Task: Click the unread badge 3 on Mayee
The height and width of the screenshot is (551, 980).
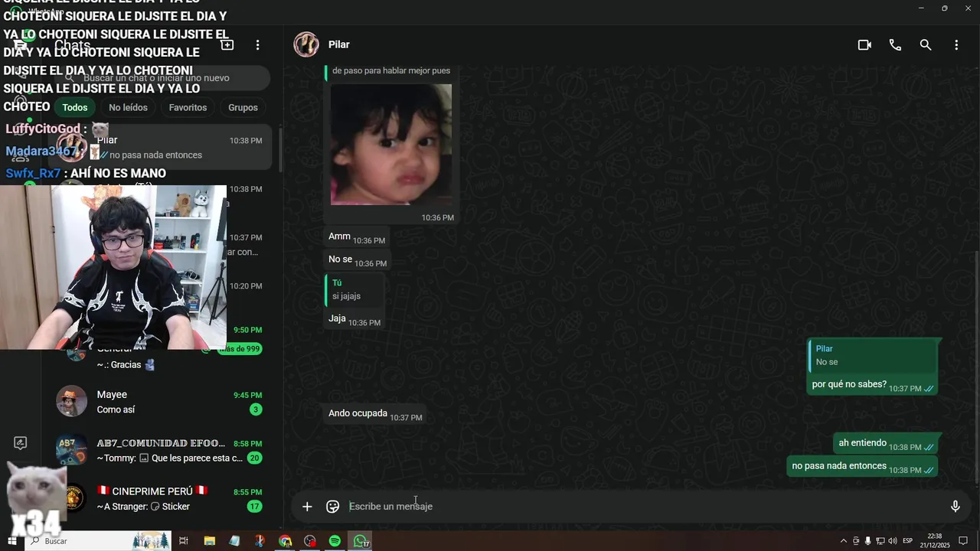Action: 256,409
